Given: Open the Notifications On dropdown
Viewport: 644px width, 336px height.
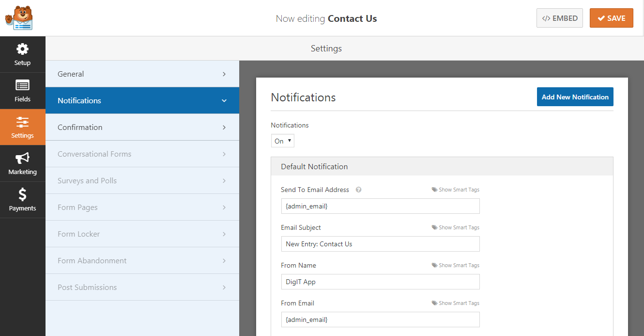Looking at the screenshot, I should point(283,141).
